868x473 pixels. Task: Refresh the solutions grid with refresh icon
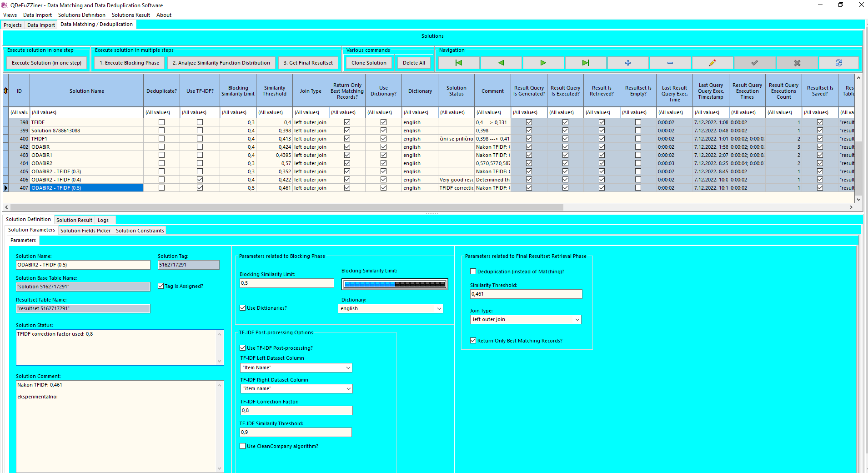838,62
